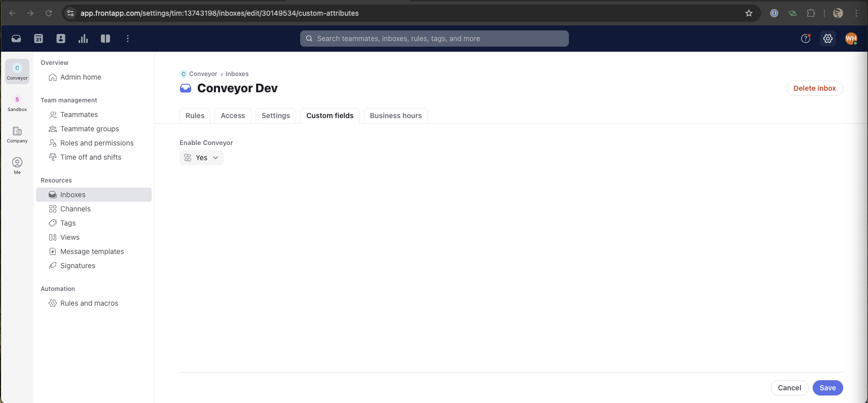Open the Chrome profile avatar
Screen dimensions: 868x403
tap(838, 13)
